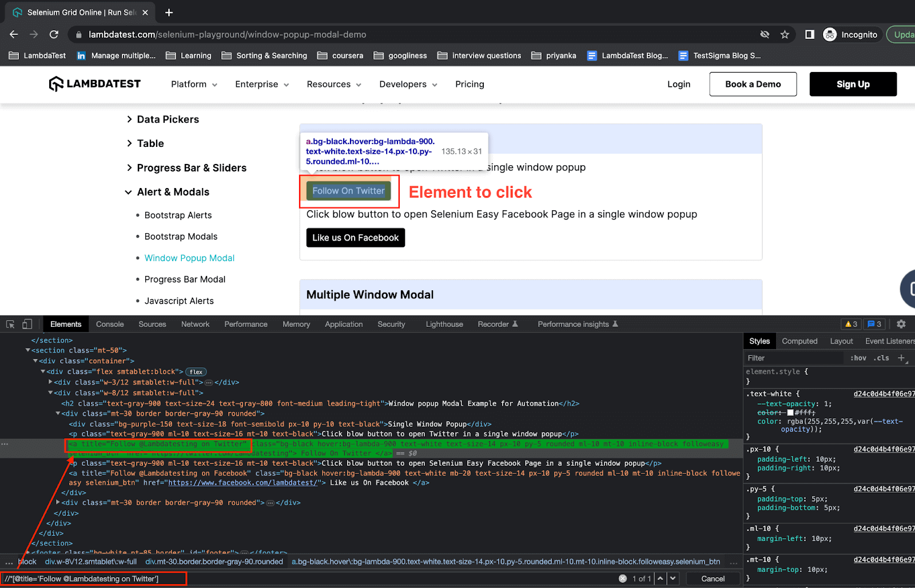
Task: Open the Enterprise dropdown menu
Action: 262,84
